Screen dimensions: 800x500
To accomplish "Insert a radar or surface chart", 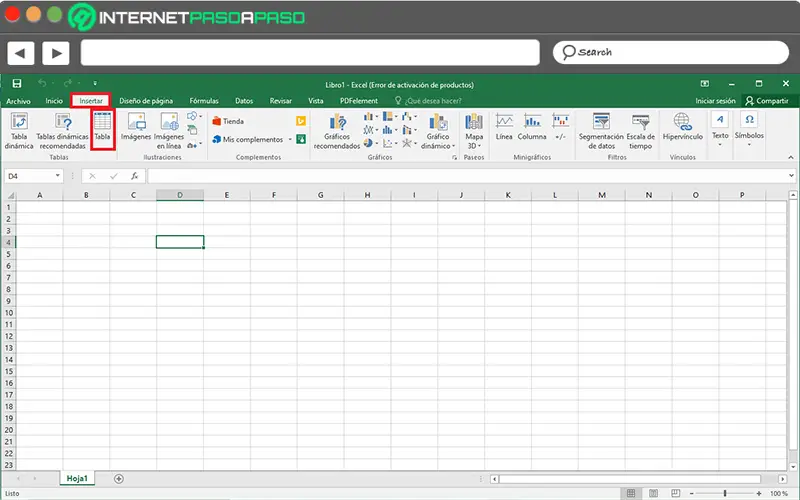I will tap(407, 143).
